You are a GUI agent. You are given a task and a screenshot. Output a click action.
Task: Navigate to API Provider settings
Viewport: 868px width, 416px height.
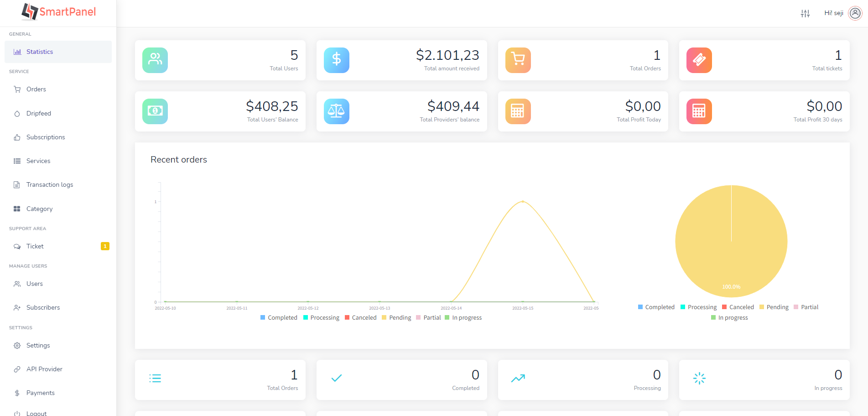click(x=44, y=369)
